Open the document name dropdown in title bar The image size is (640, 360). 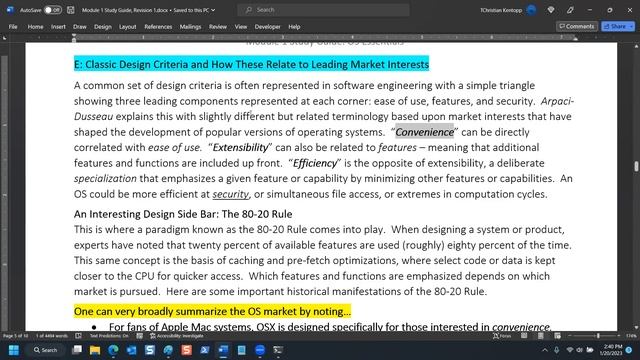[x=213, y=10]
